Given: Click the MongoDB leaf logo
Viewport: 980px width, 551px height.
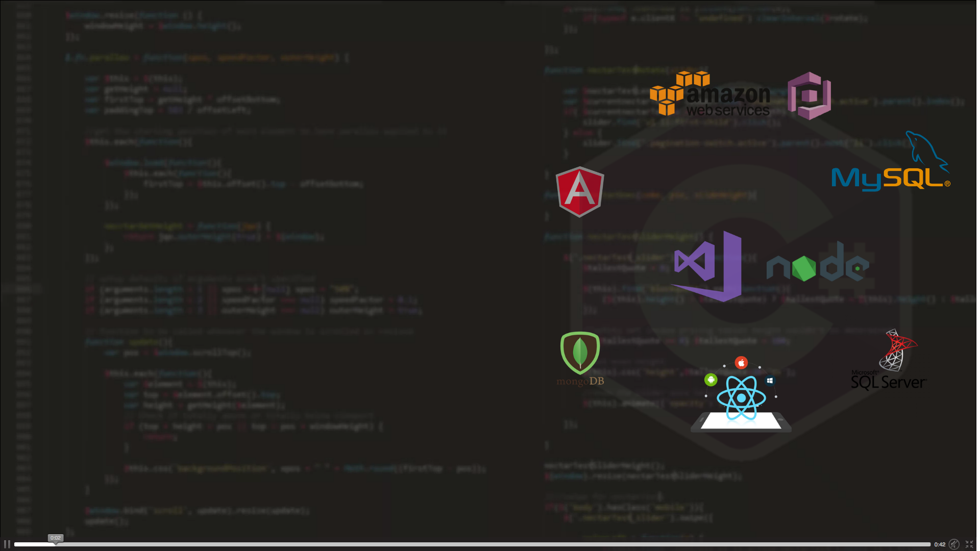Looking at the screenshot, I should [x=580, y=359].
